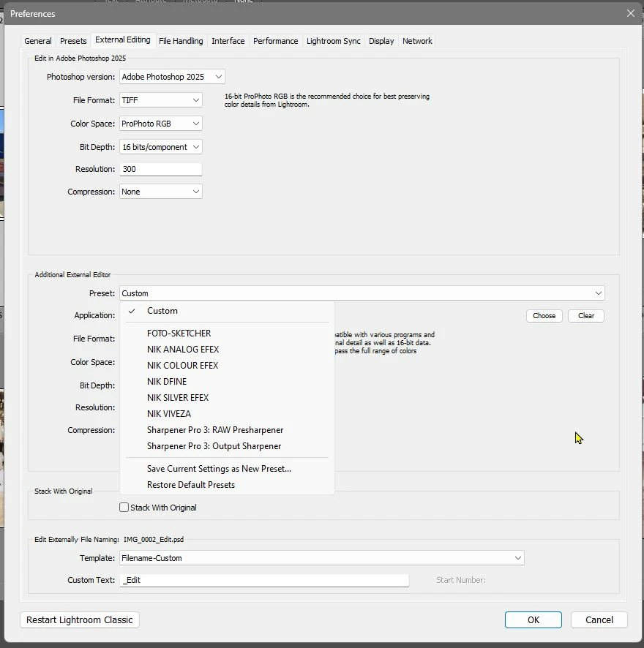Select Sharpener Pro 3: RAW Presharpener
This screenshot has height=648, width=644.
227,430
